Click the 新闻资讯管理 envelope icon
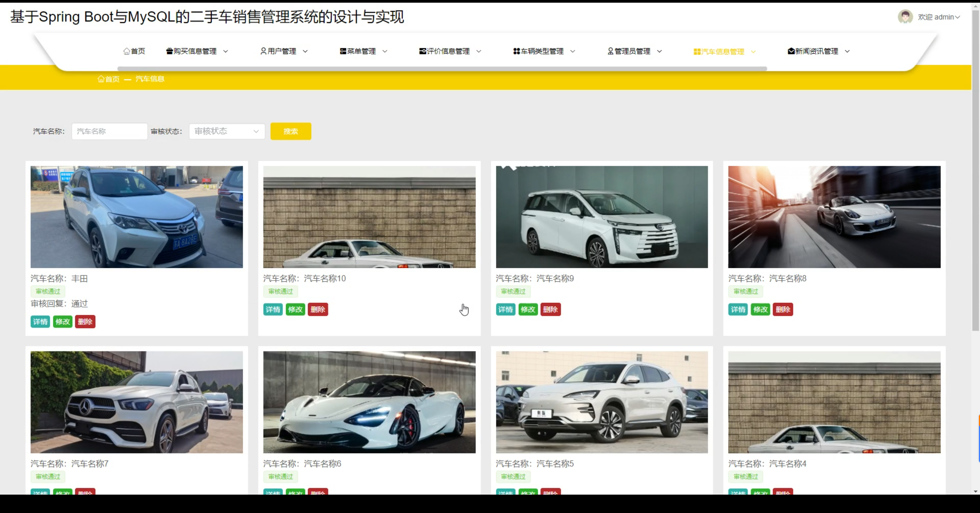980x513 pixels. coord(791,51)
